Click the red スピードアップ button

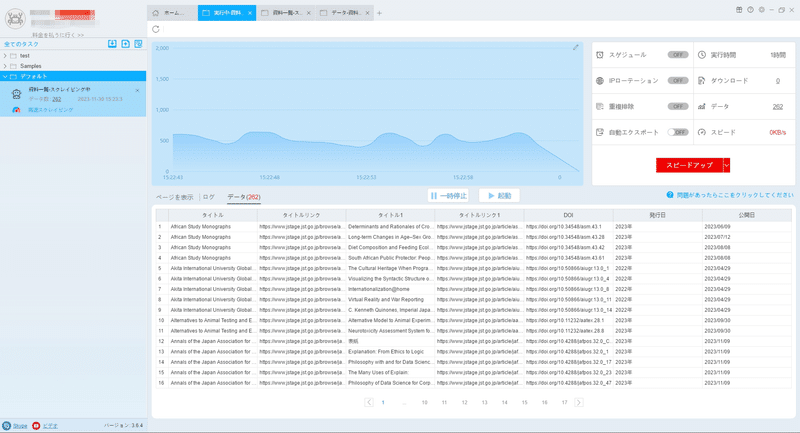pos(689,165)
